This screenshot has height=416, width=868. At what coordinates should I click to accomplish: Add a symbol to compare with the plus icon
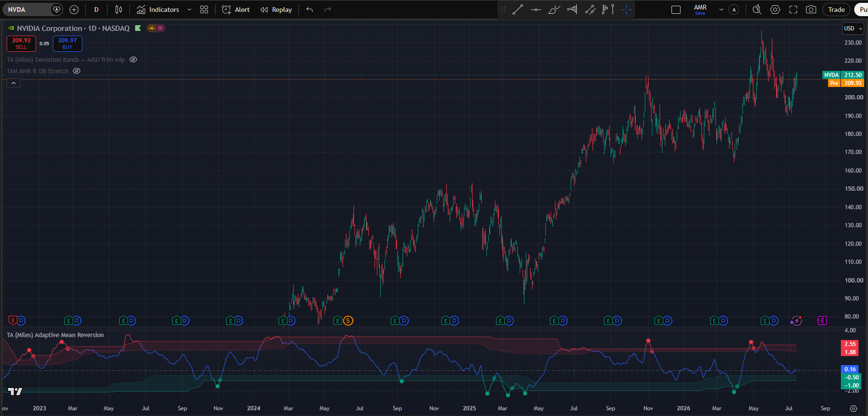tap(74, 10)
